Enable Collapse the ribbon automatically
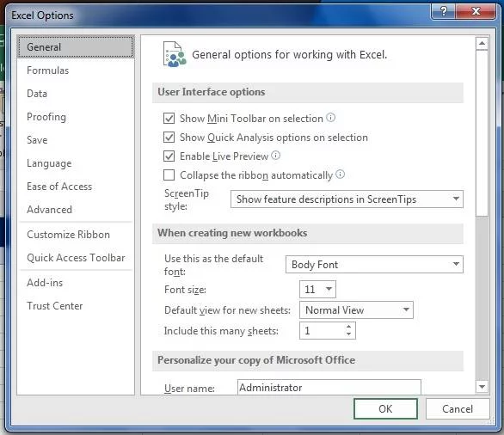Viewport: 504px width, 435px height. click(169, 175)
